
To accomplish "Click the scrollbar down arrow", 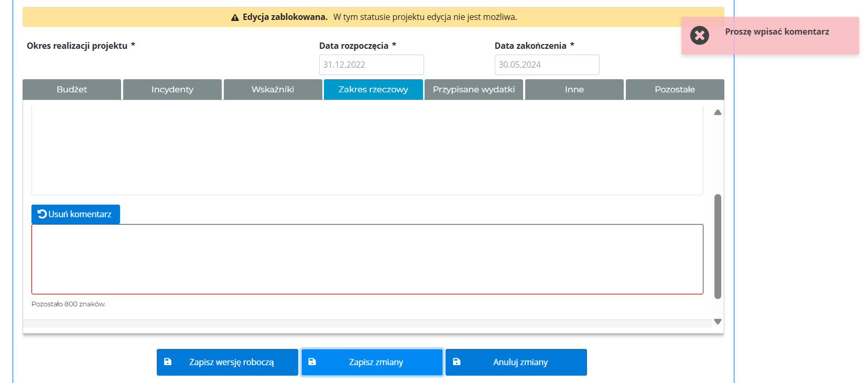I will (x=718, y=322).
